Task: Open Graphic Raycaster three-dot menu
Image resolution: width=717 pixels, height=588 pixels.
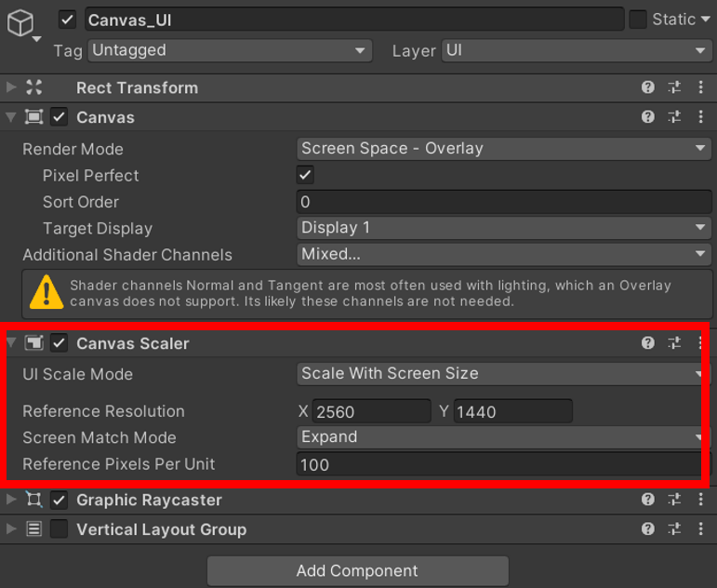Action: 701,500
